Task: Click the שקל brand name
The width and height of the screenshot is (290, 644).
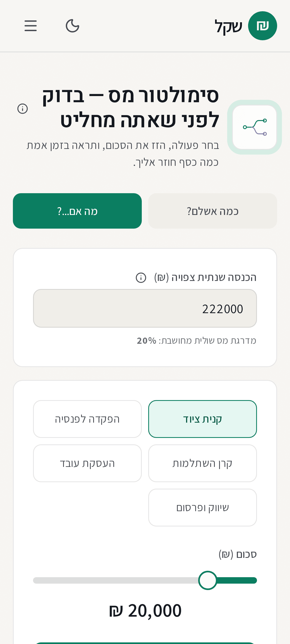Action: tap(229, 27)
